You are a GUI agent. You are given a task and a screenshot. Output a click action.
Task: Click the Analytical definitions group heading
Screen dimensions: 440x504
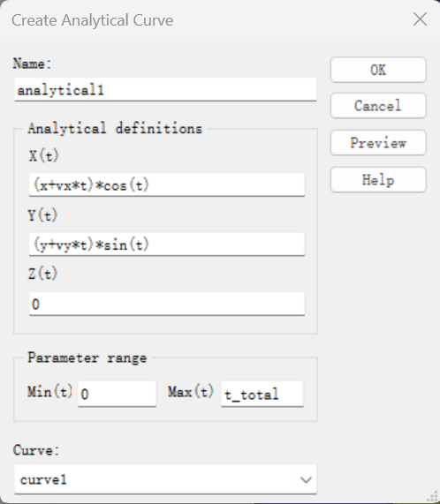tap(115, 128)
